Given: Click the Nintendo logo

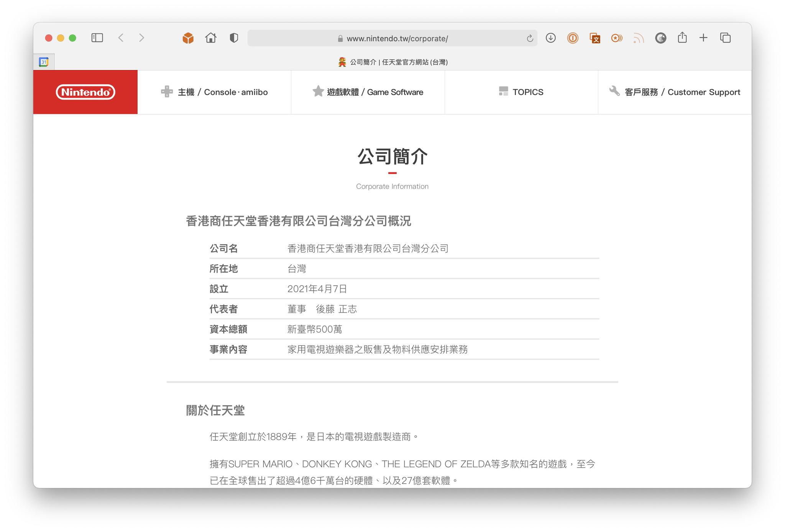Looking at the screenshot, I should coord(85,92).
